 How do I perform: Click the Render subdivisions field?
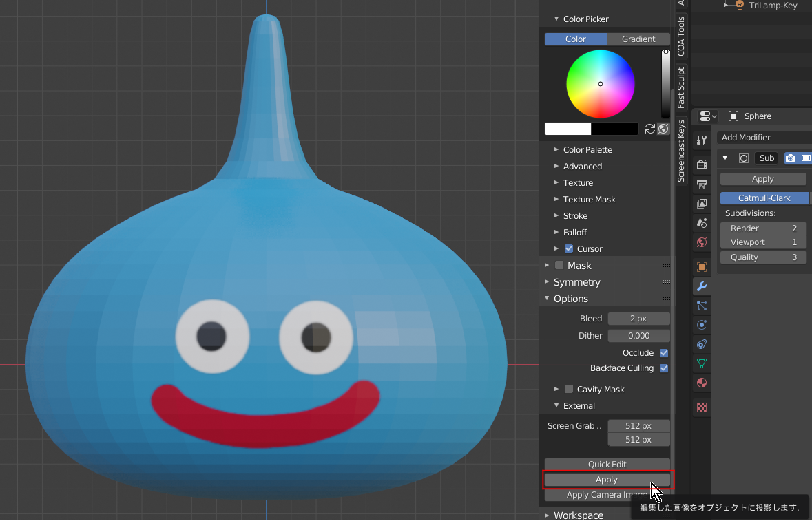(x=763, y=228)
